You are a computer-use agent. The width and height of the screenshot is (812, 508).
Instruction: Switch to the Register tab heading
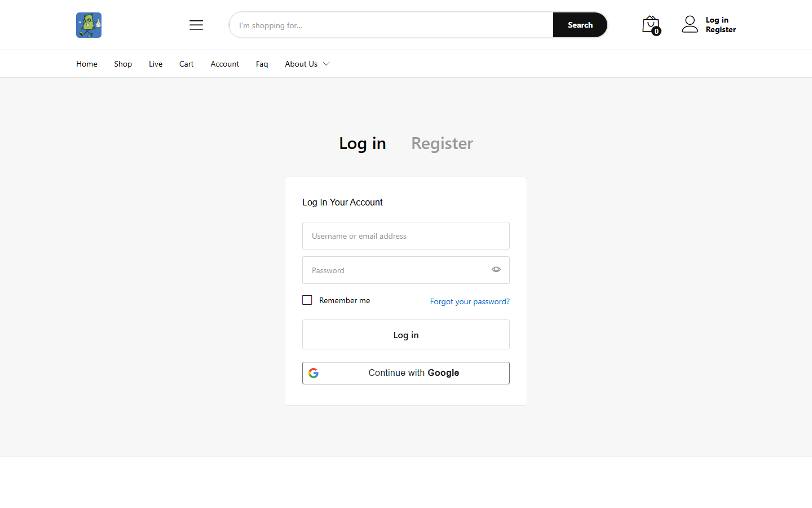[x=442, y=143]
